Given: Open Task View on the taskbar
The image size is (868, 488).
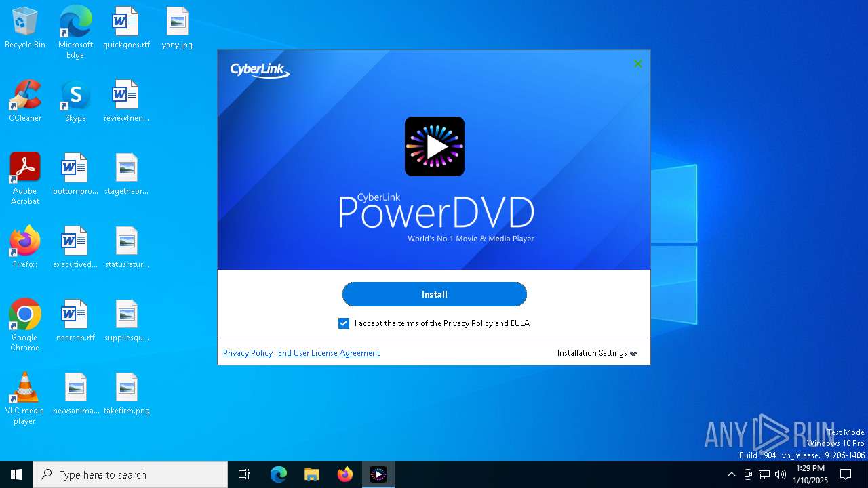Looking at the screenshot, I should [x=244, y=474].
